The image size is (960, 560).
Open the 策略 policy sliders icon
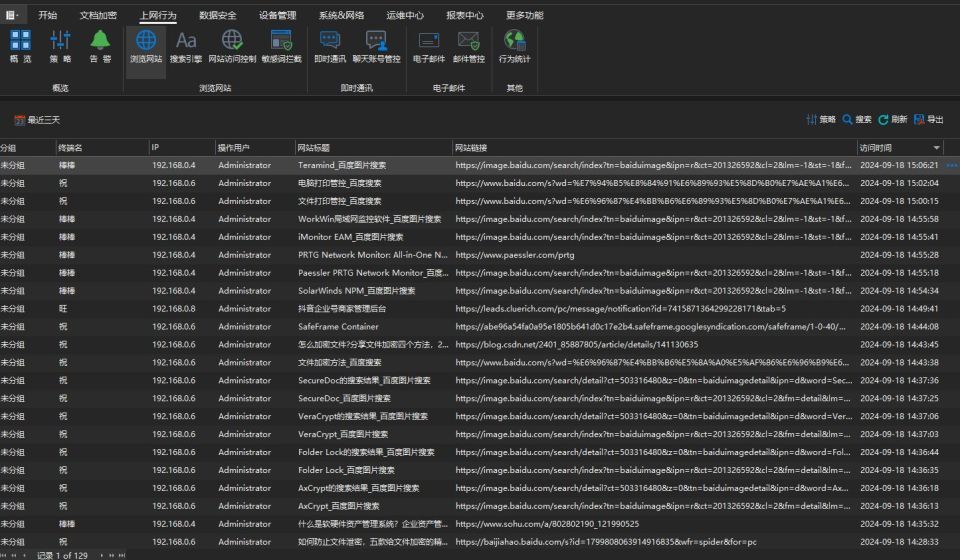click(x=60, y=47)
